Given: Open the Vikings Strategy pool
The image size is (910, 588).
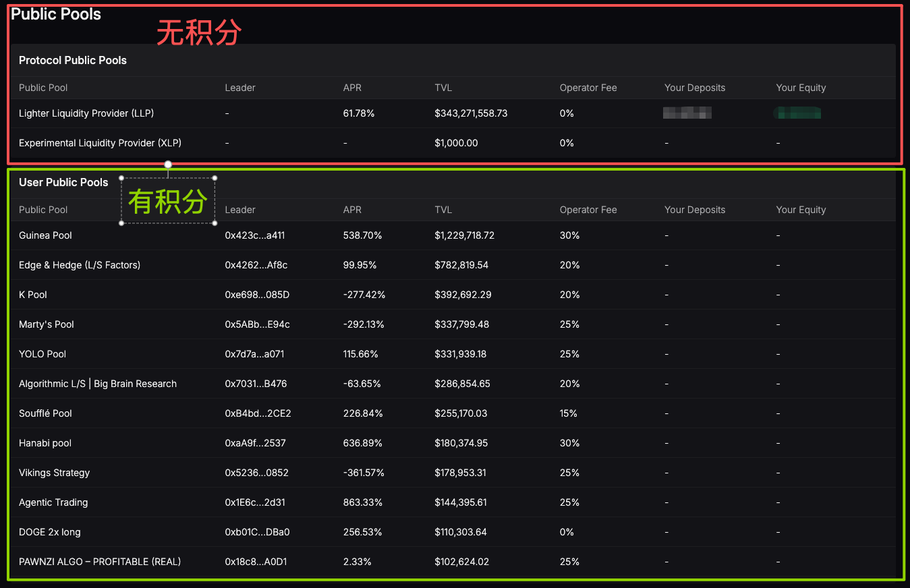Looking at the screenshot, I should tap(54, 473).
